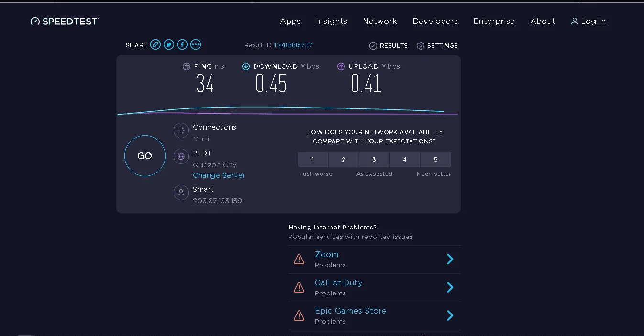Expand Epic Games Store chevron
The width and height of the screenshot is (644, 336).
click(450, 315)
